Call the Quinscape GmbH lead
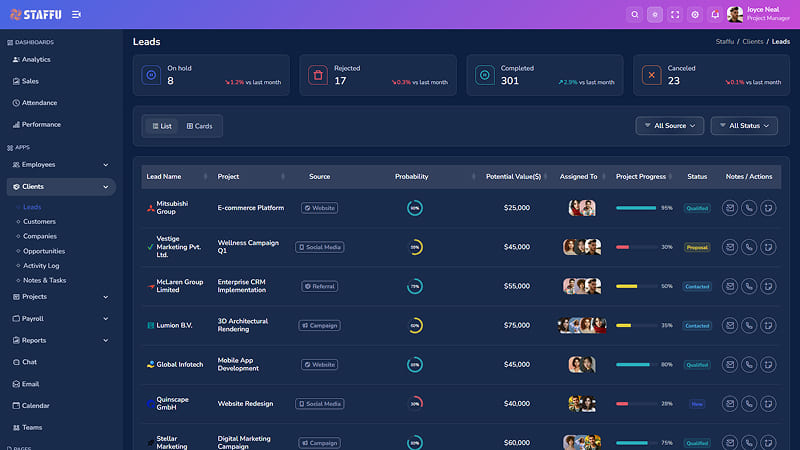The height and width of the screenshot is (450, 800). [748, 404]
